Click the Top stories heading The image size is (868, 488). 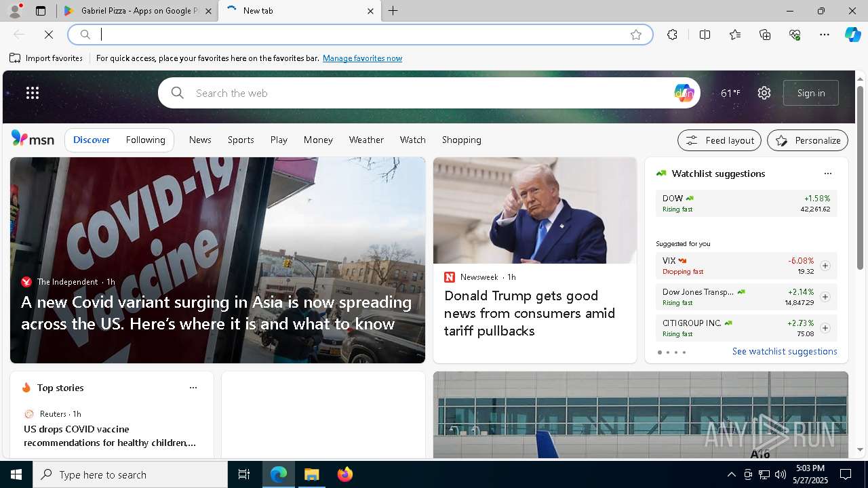[x=60, y=388]
